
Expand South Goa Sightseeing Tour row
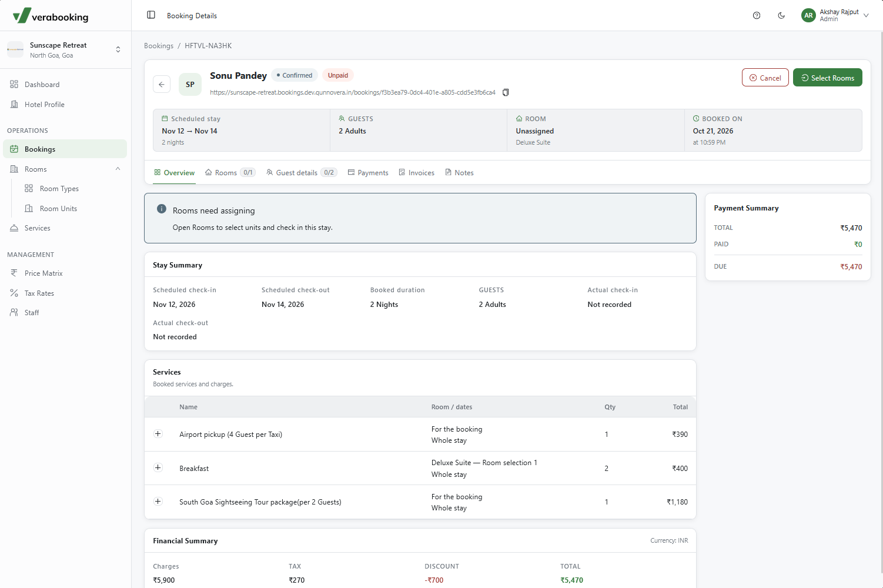point(158,502)
